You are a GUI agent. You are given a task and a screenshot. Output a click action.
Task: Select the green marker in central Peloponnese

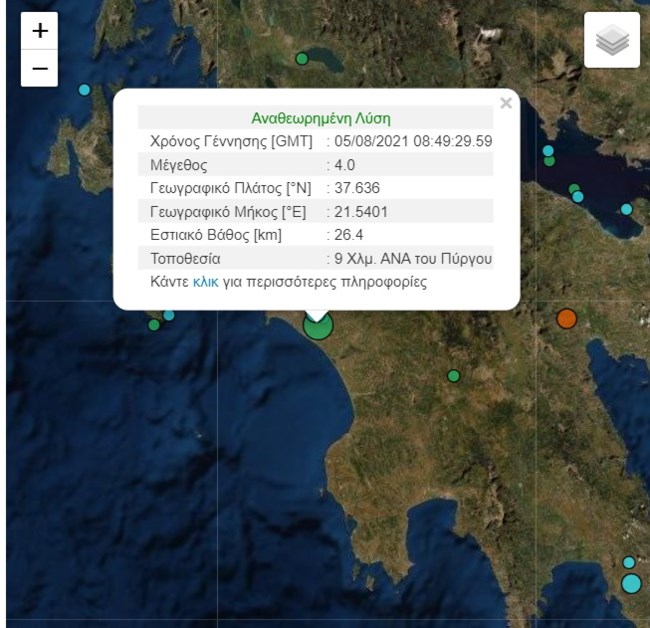454,376
